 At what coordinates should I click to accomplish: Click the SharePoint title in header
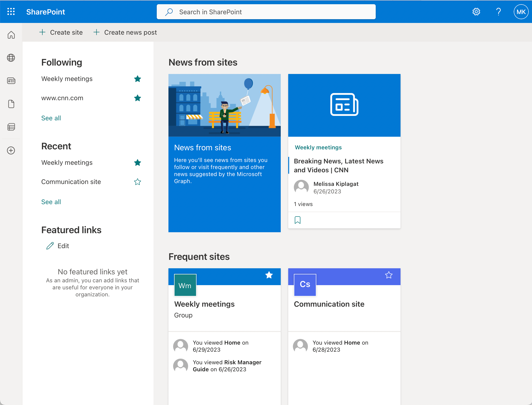coord(46,12)
